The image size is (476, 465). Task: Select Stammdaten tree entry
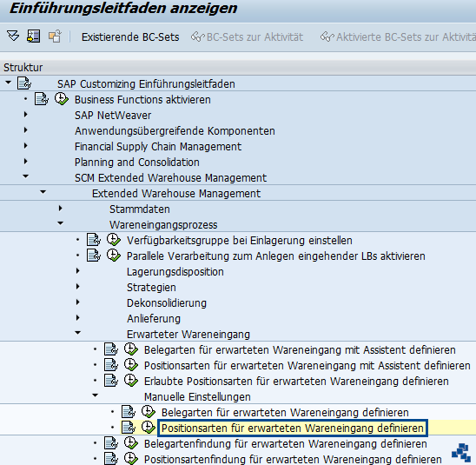140,209
